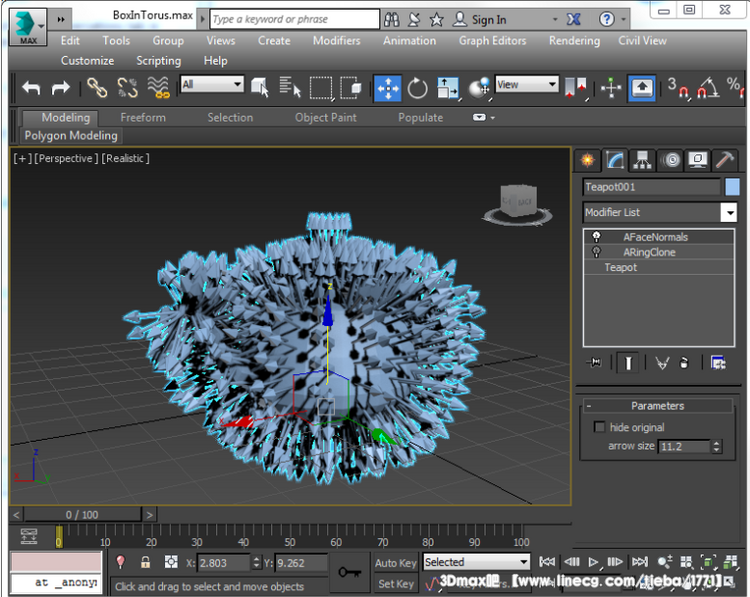Collapse the Parameters rollout
Viewport: 750px width, 597px height.
tap(658, 406)
